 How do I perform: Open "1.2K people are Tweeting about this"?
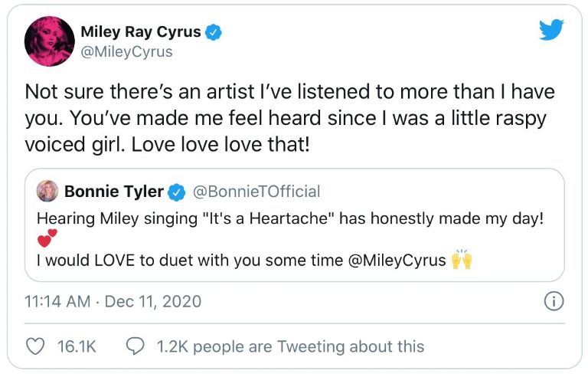tap(289, 346)
